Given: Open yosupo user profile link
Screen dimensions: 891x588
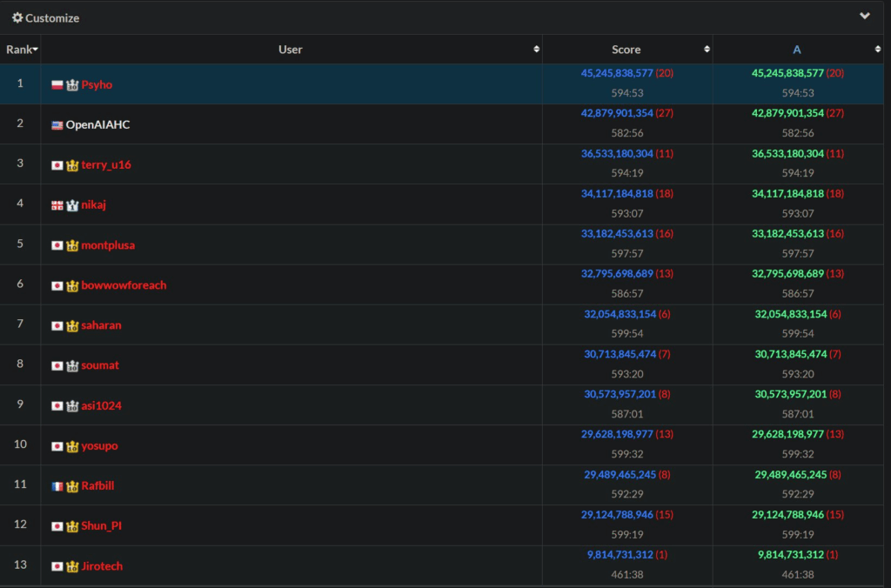Looking at the screenshot, I should 99,446.
